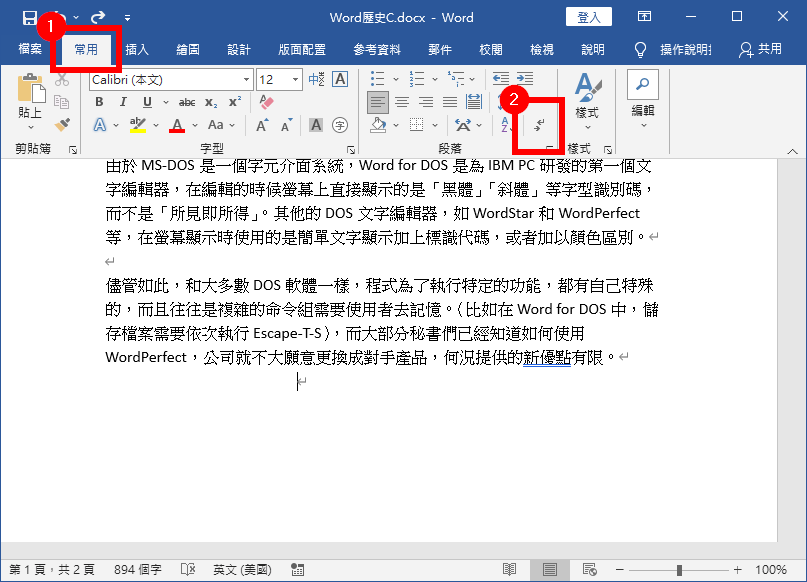This screenshot has width=807, height=582.
Task: Open the Find search icon in 編輯 group
Action: click(643, 84)
